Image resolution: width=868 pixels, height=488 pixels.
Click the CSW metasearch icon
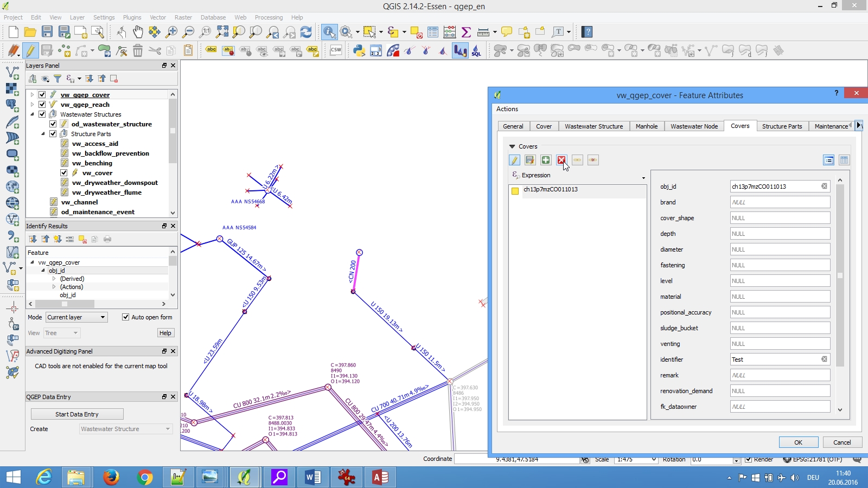point(336,50)
